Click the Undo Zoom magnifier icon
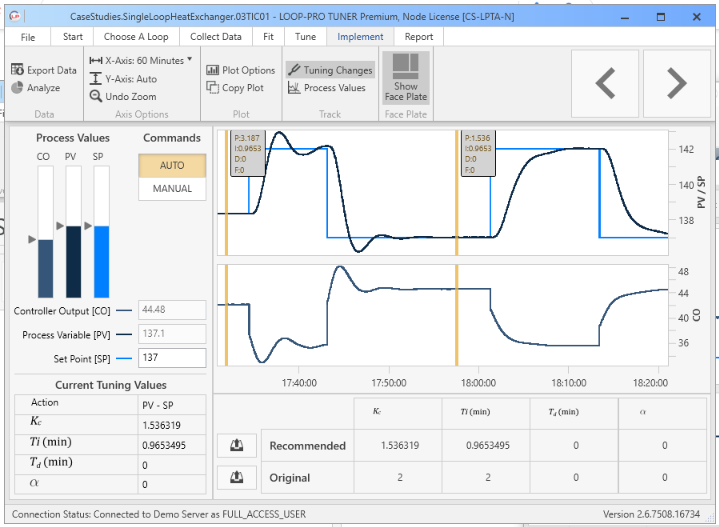The image size is (719, 527). [95, 96]
